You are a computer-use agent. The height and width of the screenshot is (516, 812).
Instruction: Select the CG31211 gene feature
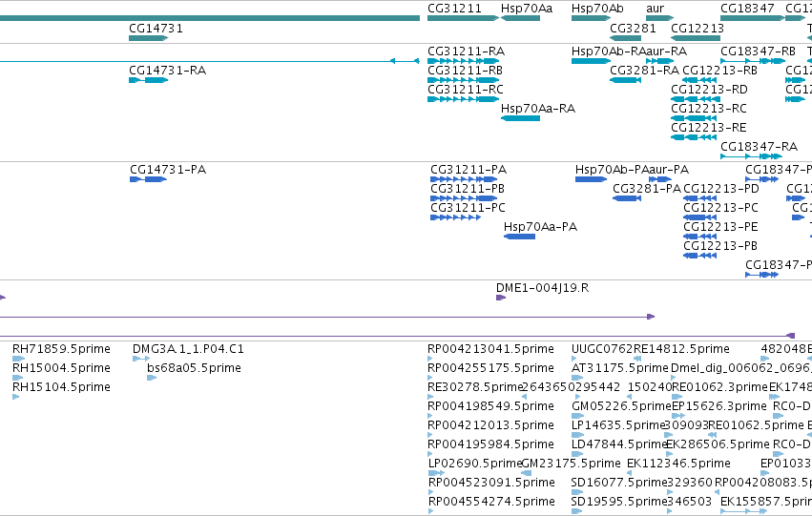[463, 18]
